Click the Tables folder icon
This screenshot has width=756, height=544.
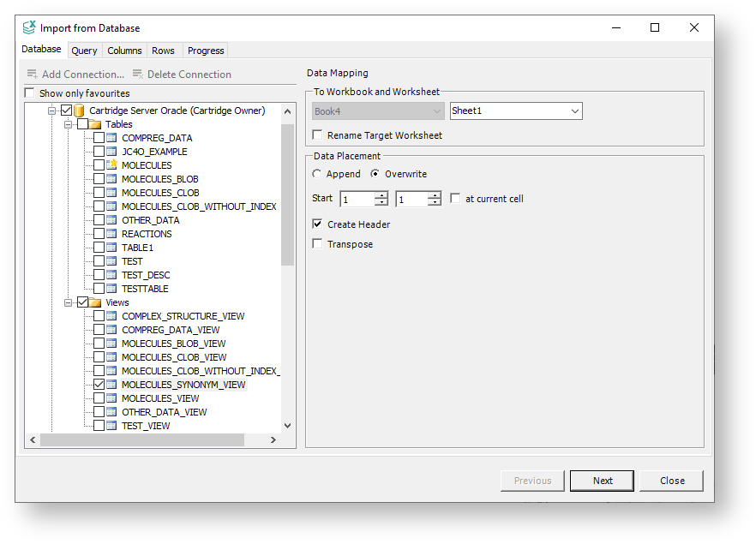point(95,124)
